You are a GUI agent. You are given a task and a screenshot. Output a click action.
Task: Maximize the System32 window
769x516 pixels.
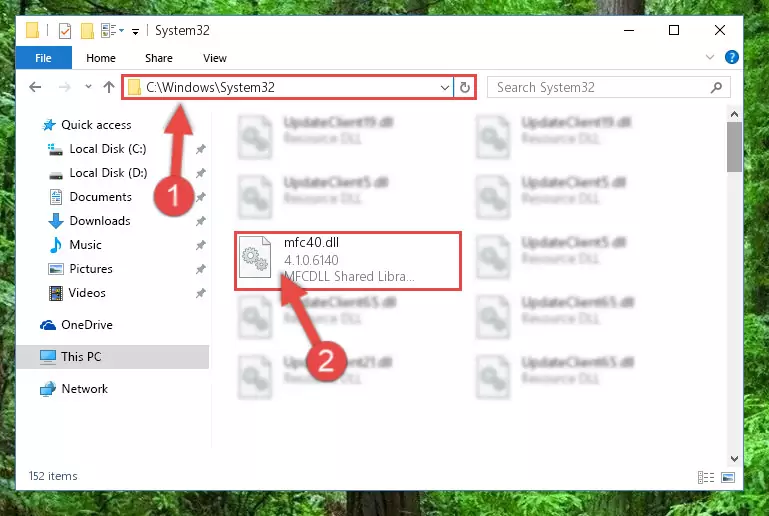pos(674,30)
